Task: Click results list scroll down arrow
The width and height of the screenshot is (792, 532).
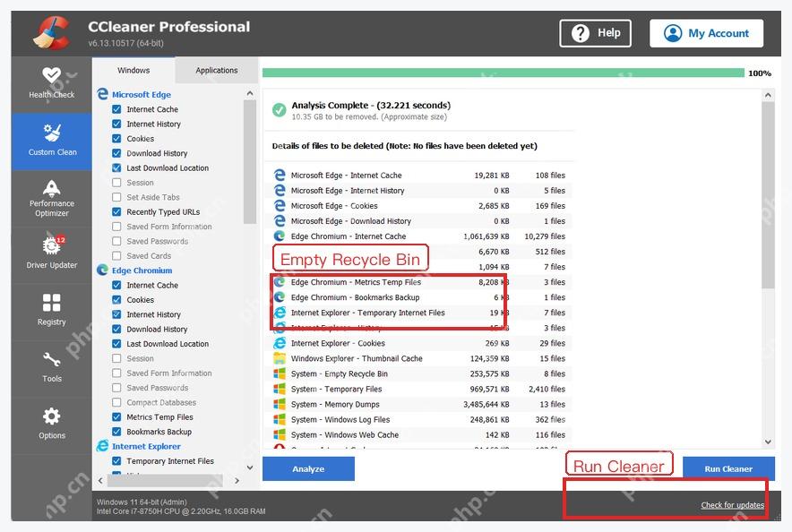Action: [x=768, y=442]
